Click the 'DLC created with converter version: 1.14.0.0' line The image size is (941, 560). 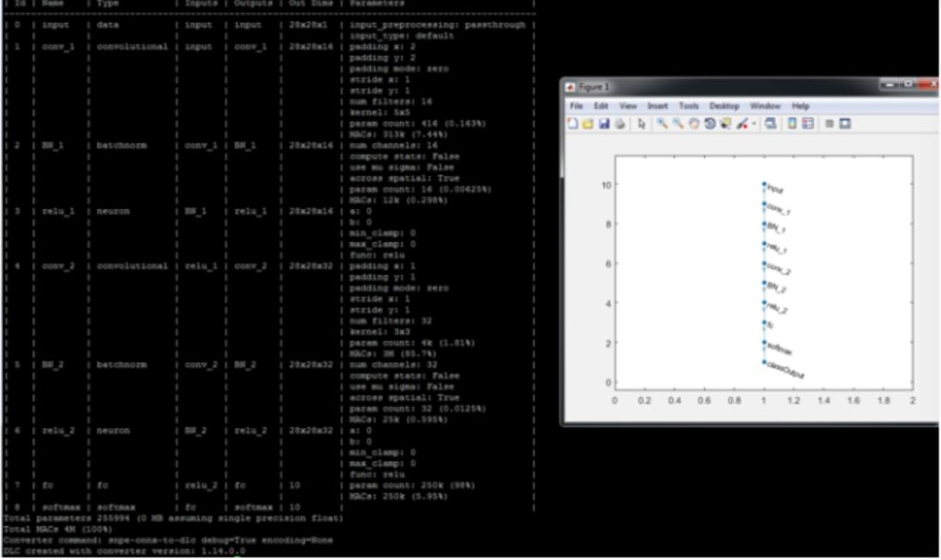coord(125,551)
